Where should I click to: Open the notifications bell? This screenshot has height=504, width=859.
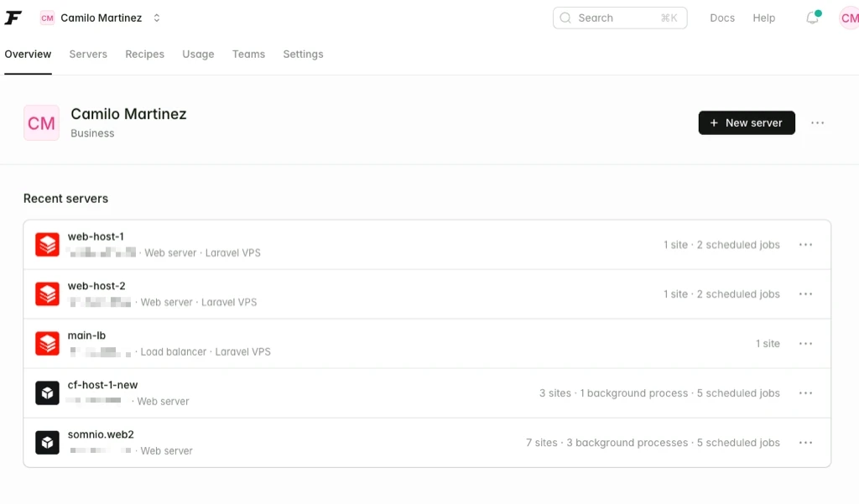click(812, 18)
